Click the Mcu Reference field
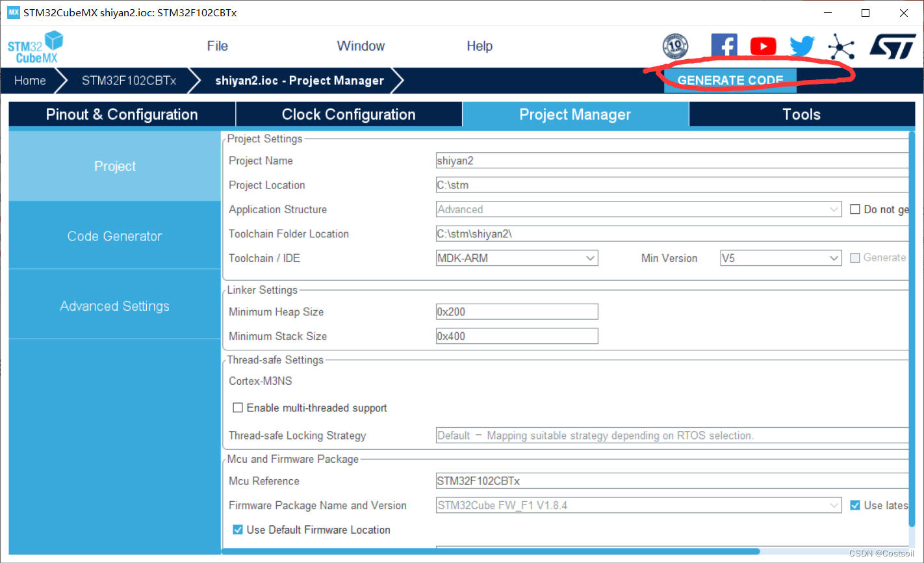Screen dimensions: 924x563 [672, 481]
